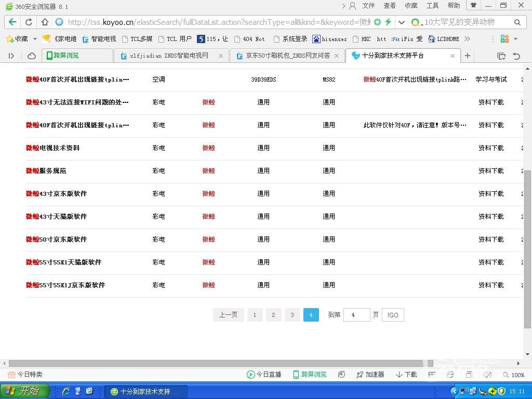Click the show desktop quick launch icon

78,391
